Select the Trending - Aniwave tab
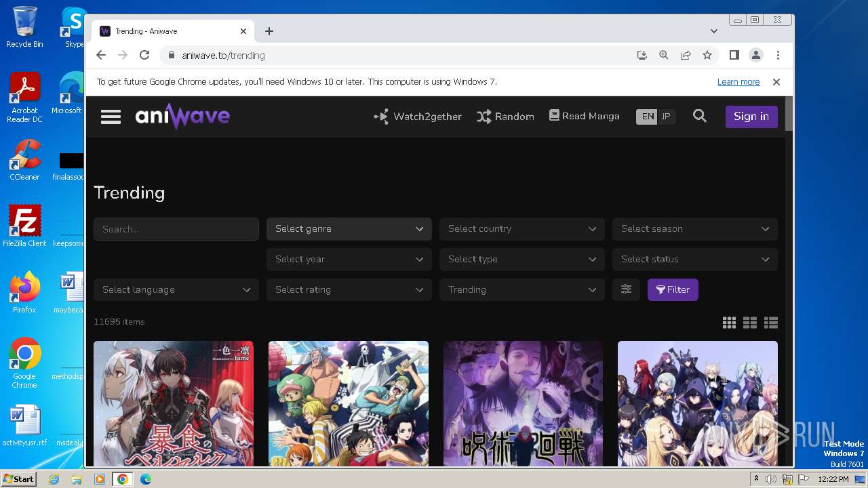Image resolution: width=868 pixels, height=488 pixels. point(173,31)
